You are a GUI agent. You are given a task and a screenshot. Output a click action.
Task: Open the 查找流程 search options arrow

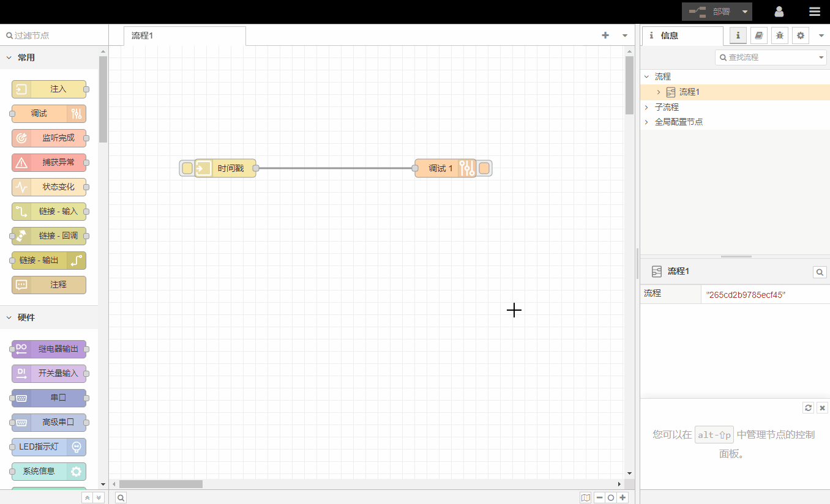[x=821, y=57]
